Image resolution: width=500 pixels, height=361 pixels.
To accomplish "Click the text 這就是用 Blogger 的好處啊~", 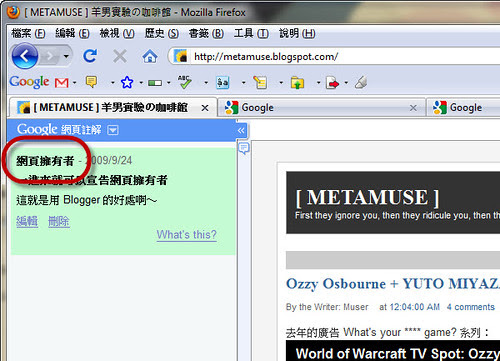I will click(x=86, y=200).
